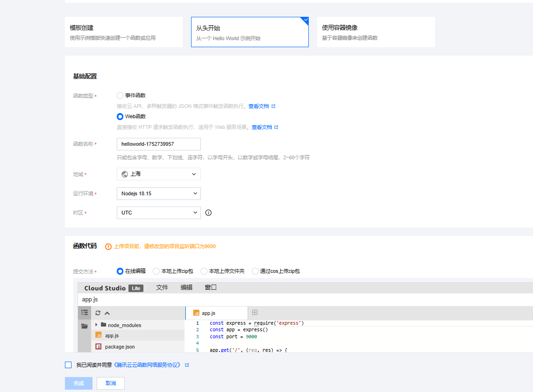The height and width of the screenshot is (392, 533).
Task: Click the function name input field
Action: (158, 144)
